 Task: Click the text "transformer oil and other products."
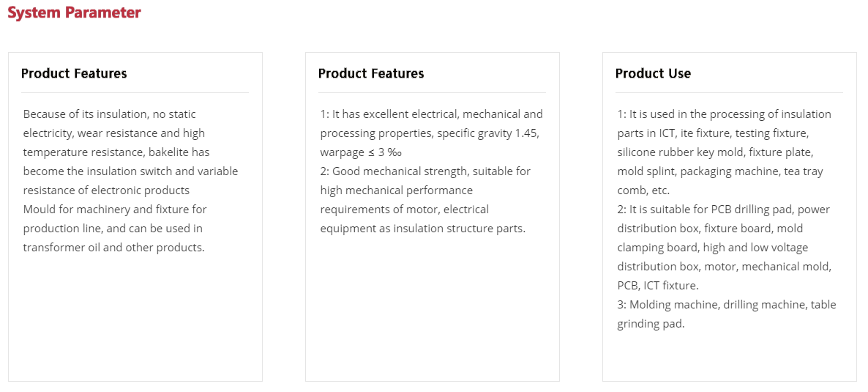[114, 248]
